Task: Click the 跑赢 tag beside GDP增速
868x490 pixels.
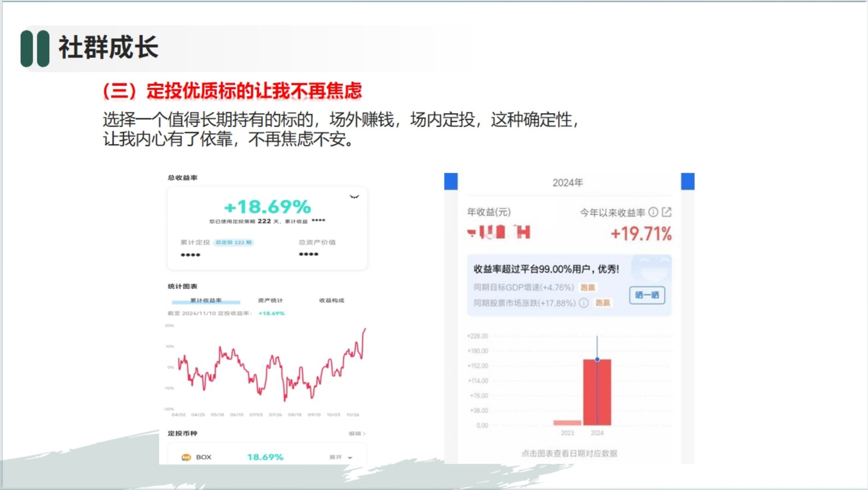Action: coord(588,287)
